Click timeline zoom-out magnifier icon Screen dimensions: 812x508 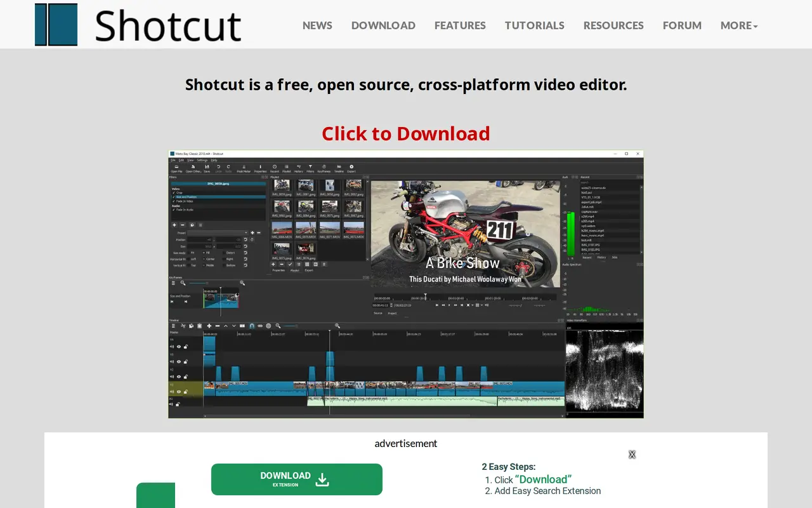278,326
